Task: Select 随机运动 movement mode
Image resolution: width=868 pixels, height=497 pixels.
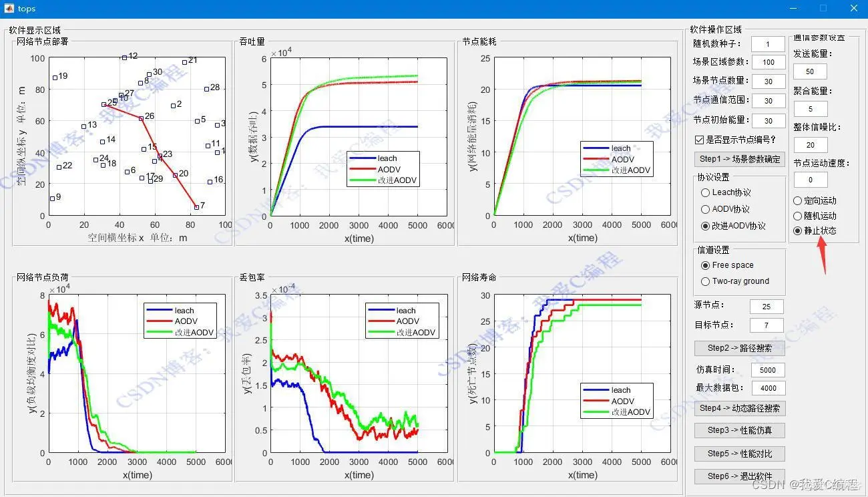Action: 797,216
